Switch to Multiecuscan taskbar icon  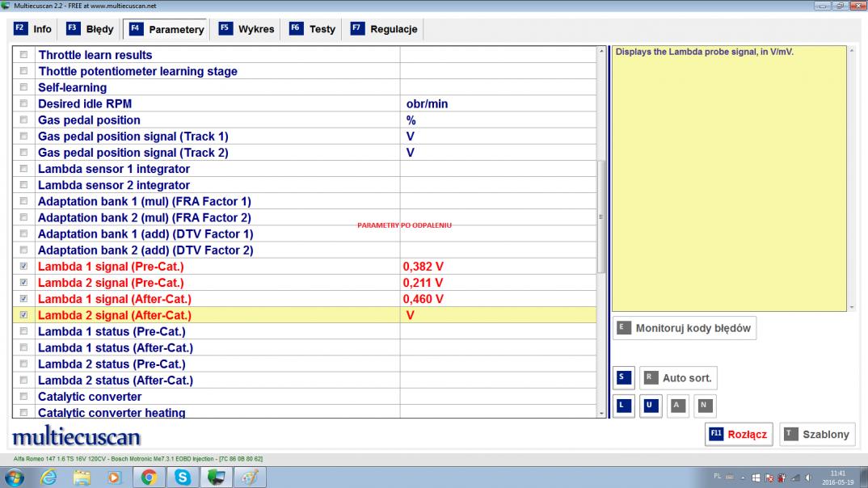216,477
